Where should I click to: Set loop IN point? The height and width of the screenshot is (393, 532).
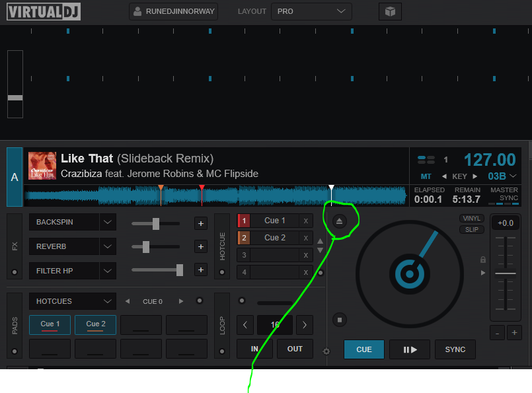click(254, 349)
